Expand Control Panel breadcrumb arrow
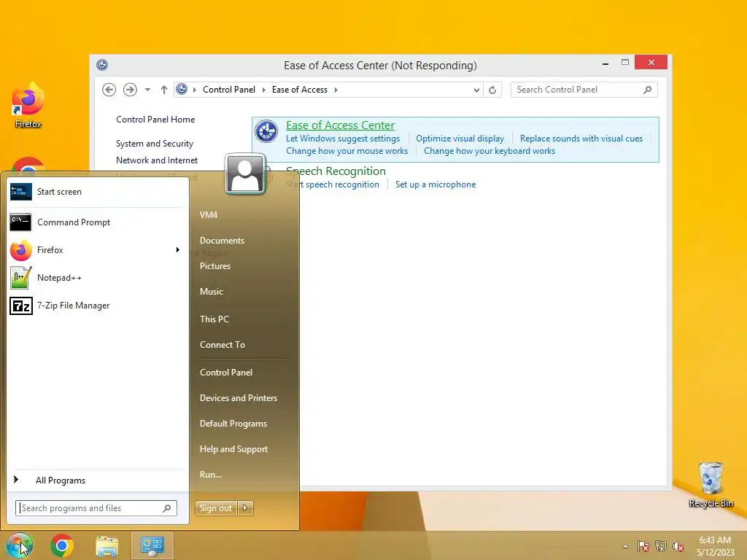747x560 pixels. [x=263, y=90]
